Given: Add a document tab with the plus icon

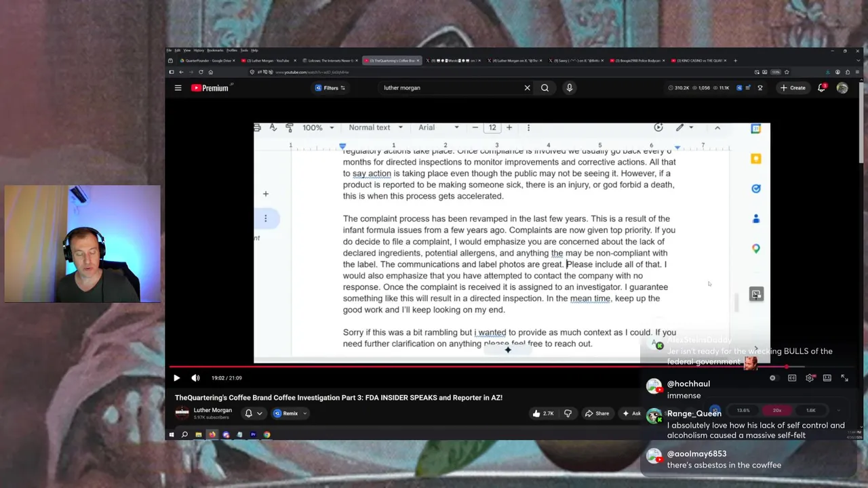Looking at the screenshot, I should 266,194.
